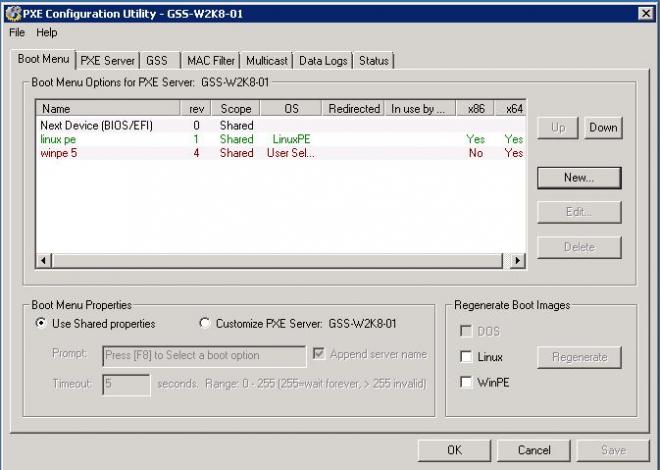This screenshot has height=470, width=660.
Task: Open the File menu
Action: point(17,32)
